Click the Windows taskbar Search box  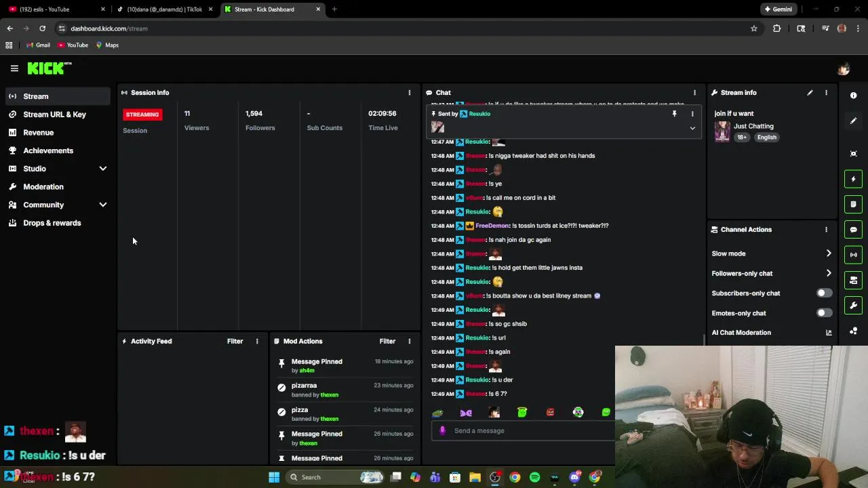(x=334, y=477)
